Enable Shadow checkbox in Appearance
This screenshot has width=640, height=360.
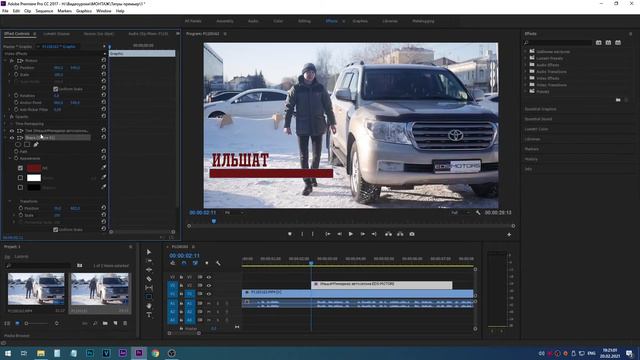click(x=20, y=187)
